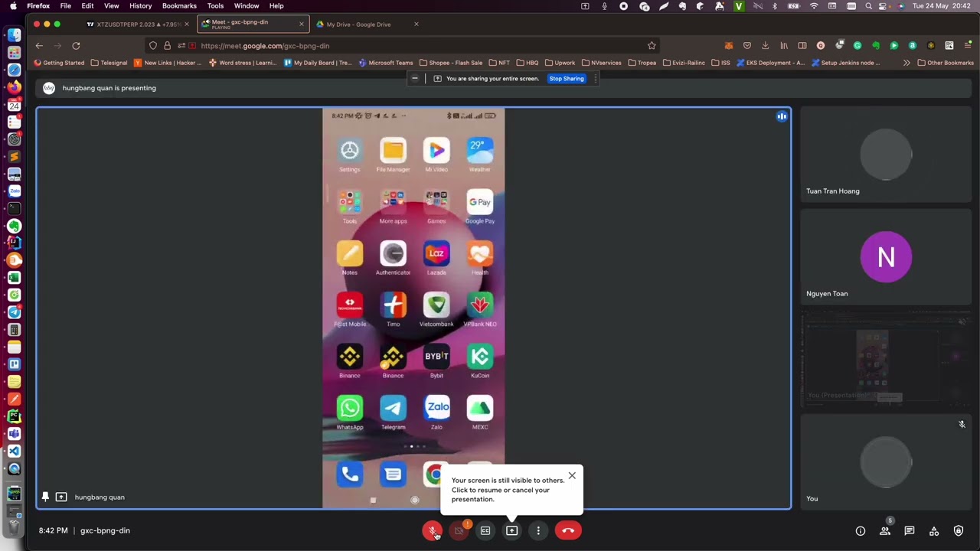Open EKS Deployment bookmark
The image size is (980, 551).
(x=770, y=63)
